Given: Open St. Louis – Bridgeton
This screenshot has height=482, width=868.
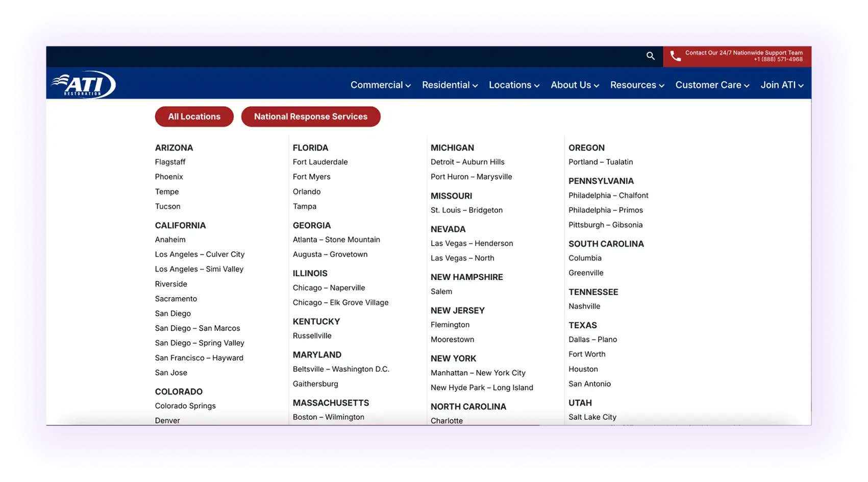Looking at the screenshot, I should (x=466, y=210).
